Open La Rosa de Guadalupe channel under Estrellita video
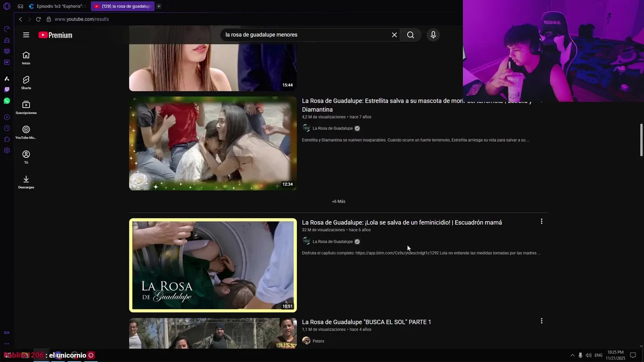This screenshot has height=362, width=644. 333,128
